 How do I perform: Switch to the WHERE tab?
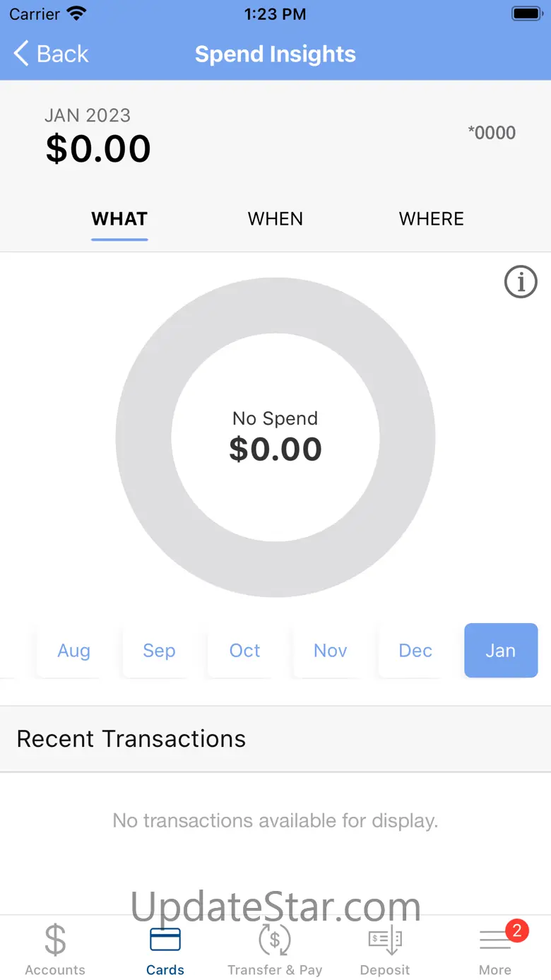click(432, 219)
